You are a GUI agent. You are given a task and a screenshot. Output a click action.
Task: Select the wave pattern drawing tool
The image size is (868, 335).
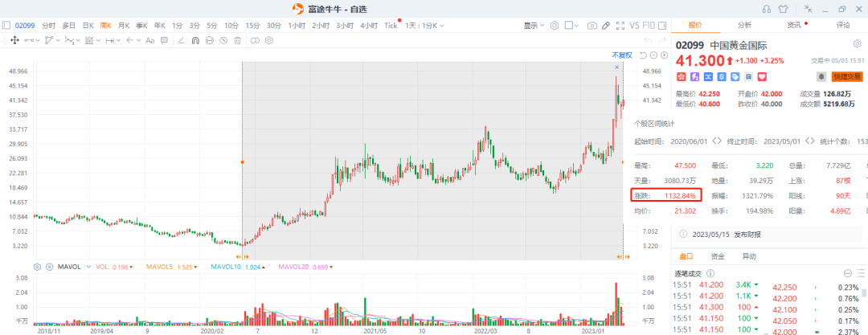pyautogui.click(x=69, y=40)
